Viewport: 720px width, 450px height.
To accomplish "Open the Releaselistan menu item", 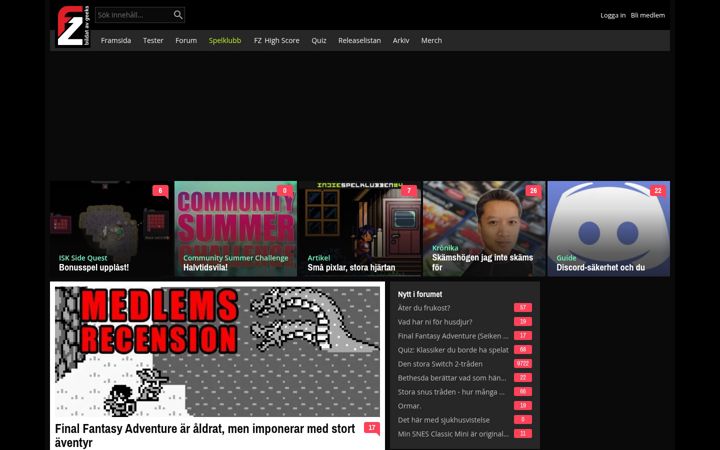I will pos(360,40).
